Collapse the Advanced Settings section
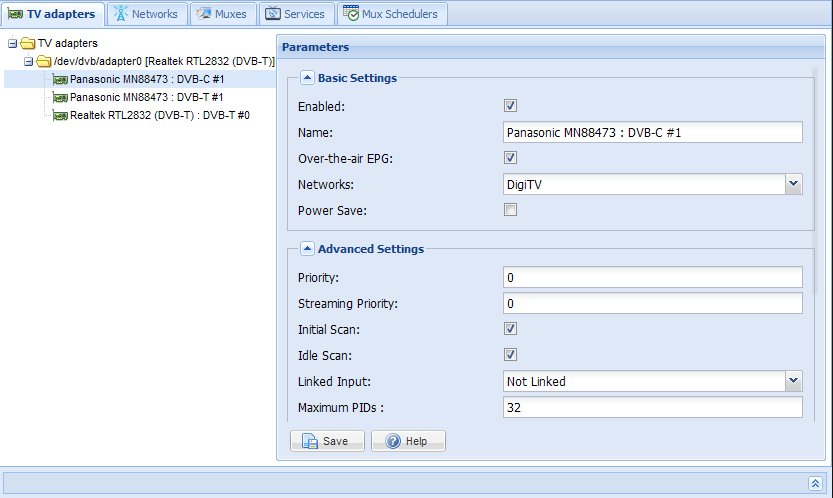Screen dimensions: 833x498 coord(307,249)
